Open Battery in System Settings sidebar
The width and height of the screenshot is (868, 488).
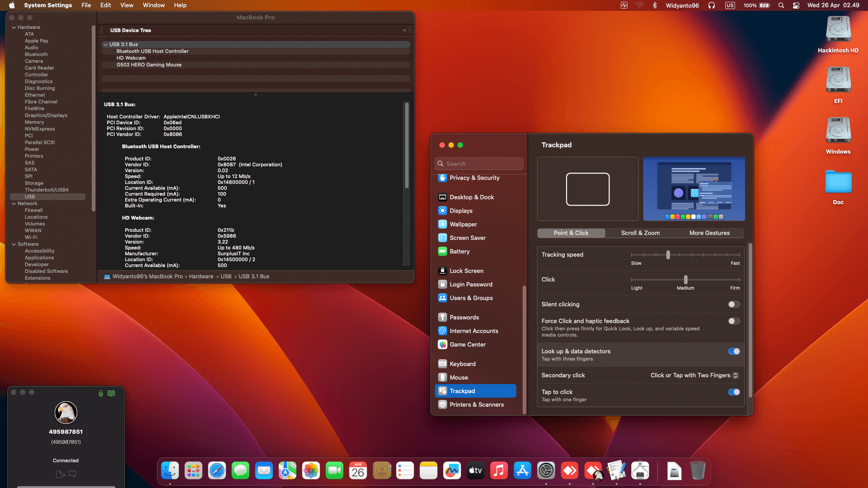click(476, 252)
